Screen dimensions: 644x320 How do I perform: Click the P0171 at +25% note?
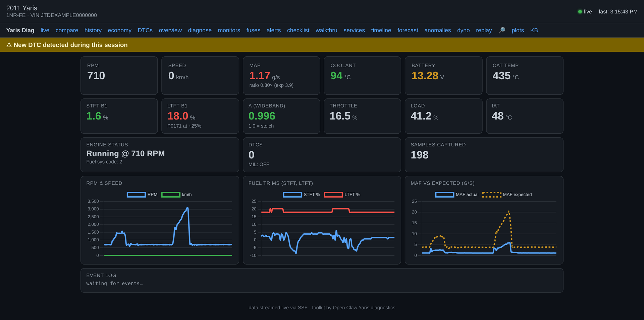tap(184, 126)
